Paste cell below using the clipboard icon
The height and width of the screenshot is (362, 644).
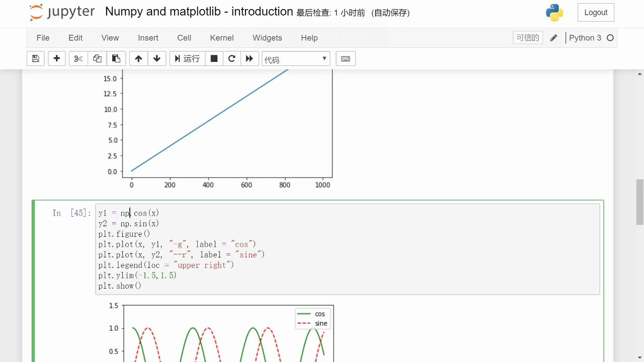click(116, 59)
